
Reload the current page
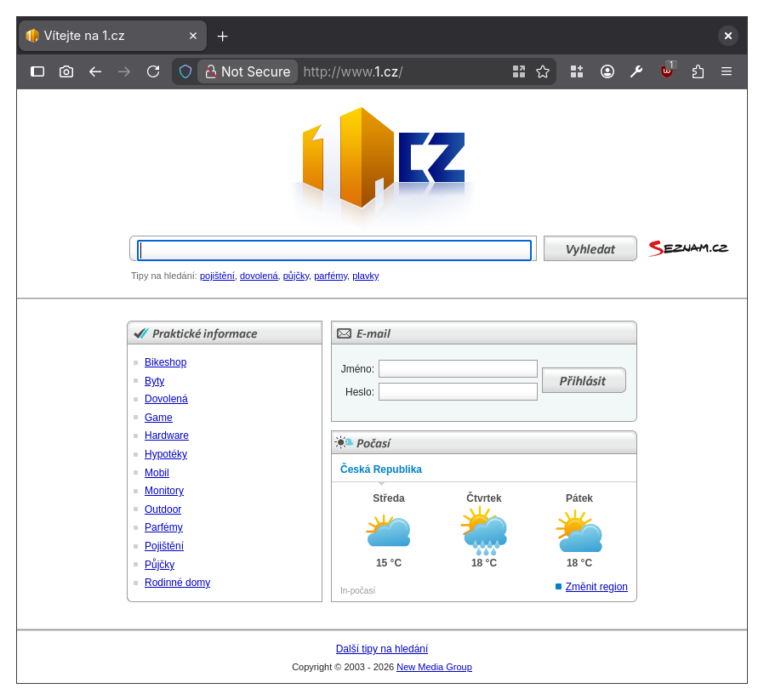153,71
